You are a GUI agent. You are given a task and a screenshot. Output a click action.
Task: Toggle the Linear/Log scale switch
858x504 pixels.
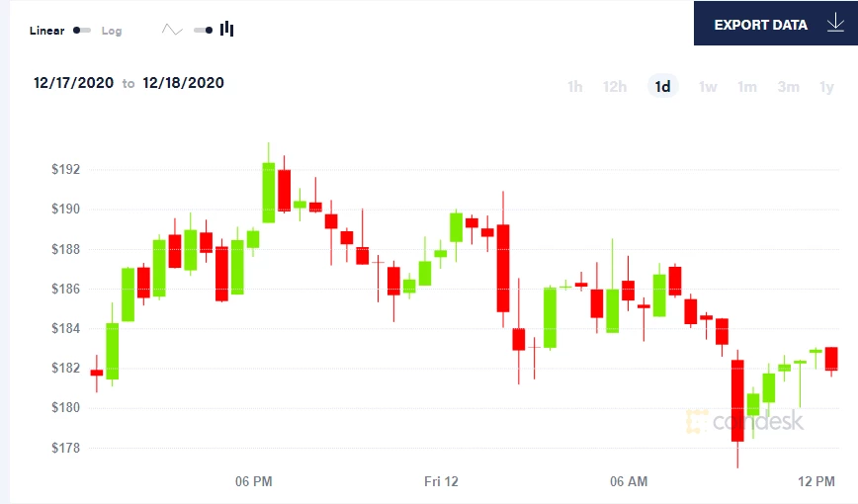pos(82,30)
